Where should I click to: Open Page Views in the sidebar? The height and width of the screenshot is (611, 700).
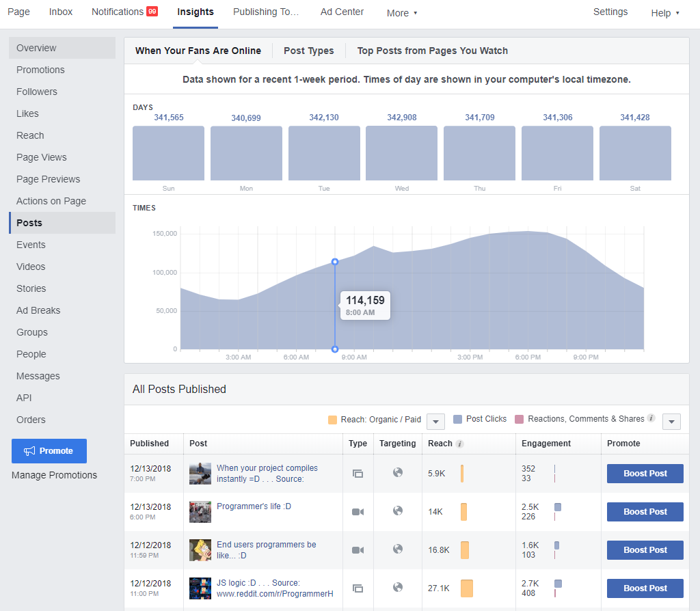[62, 157]
